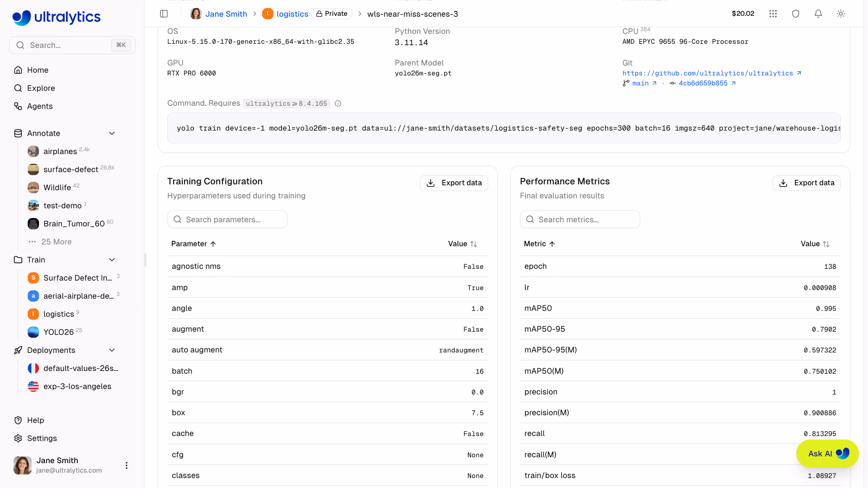Open the apps grid icon
The image size is (868, 488).
[773, 14]
